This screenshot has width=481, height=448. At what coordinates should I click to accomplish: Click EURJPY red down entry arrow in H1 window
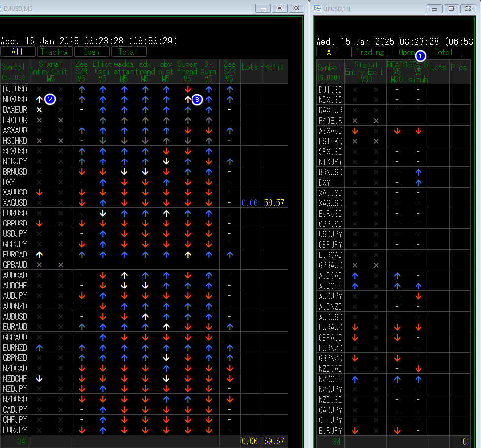355,431
